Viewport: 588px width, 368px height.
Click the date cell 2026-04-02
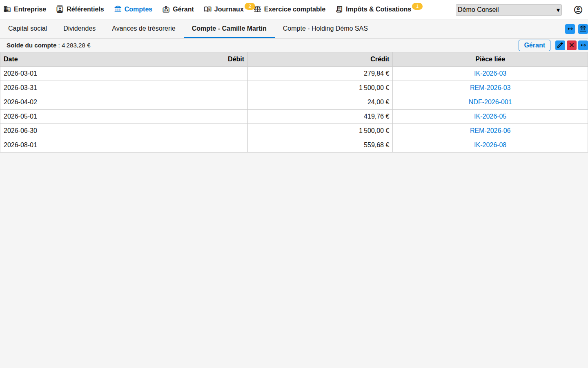[78, 102]
